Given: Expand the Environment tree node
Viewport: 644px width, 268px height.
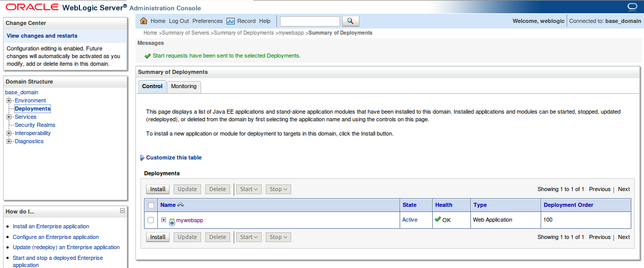Looking at the screenshot, I should (x=9, y=100).
